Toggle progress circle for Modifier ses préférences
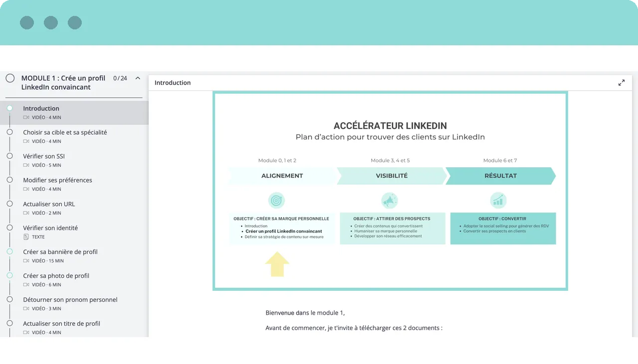The image size is (638, 364). pos(9,180)
